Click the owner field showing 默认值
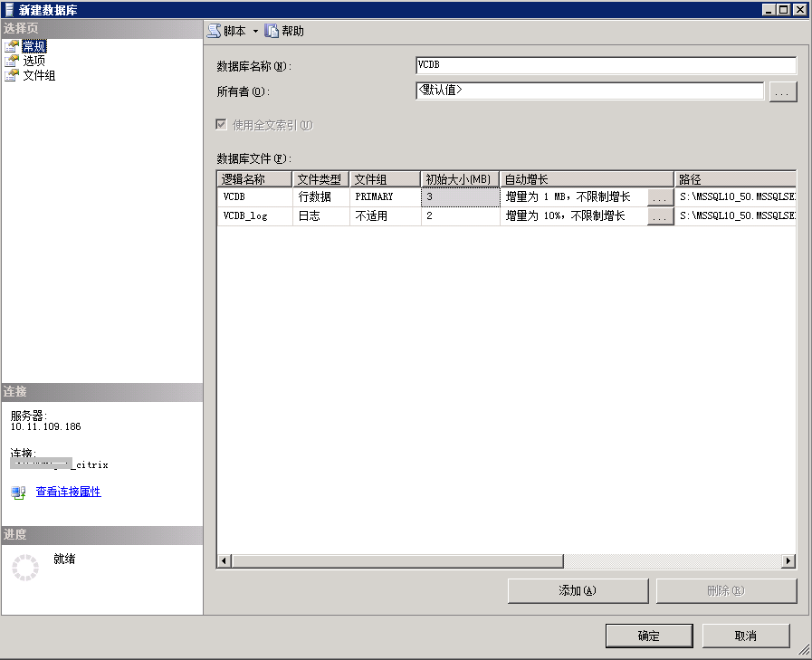 590,91
